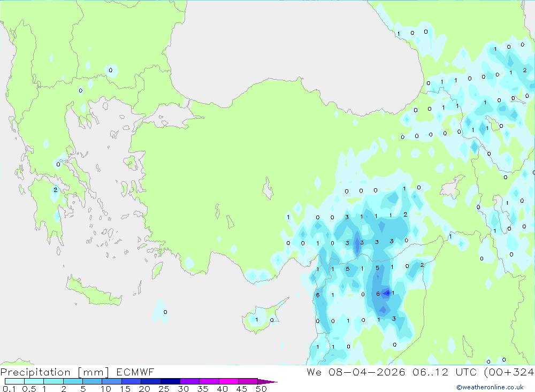Screen dimensions: 535x392
Task: Click the 'UTC' label
Action: click(466, 372)
